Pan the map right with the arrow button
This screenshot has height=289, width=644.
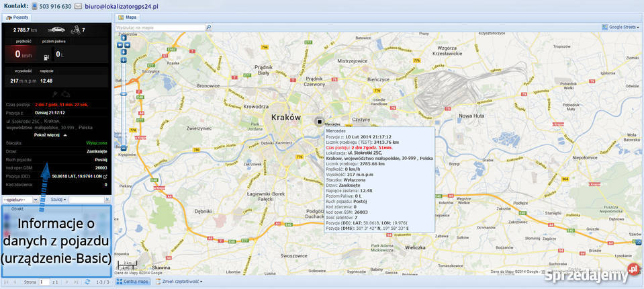point(128,45)
